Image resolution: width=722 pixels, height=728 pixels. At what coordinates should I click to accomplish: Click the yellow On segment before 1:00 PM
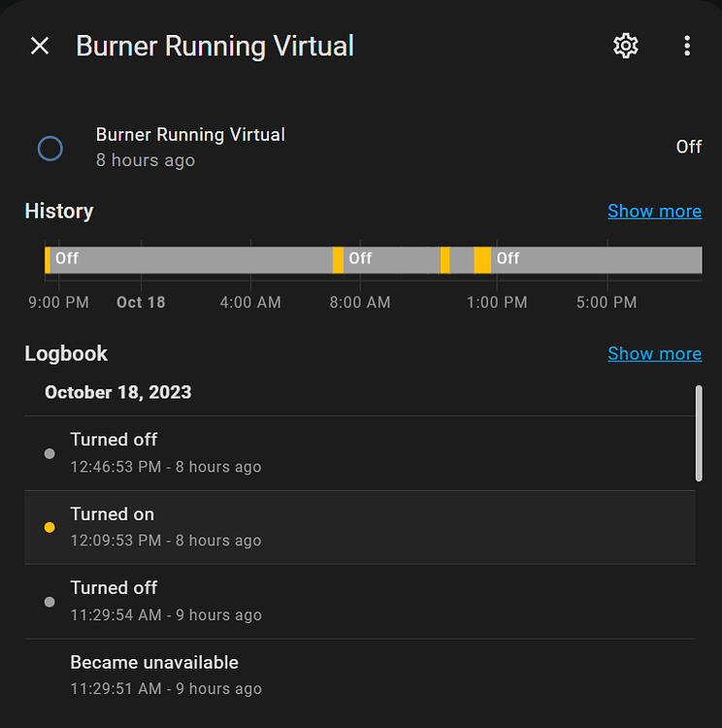[482, 260]
